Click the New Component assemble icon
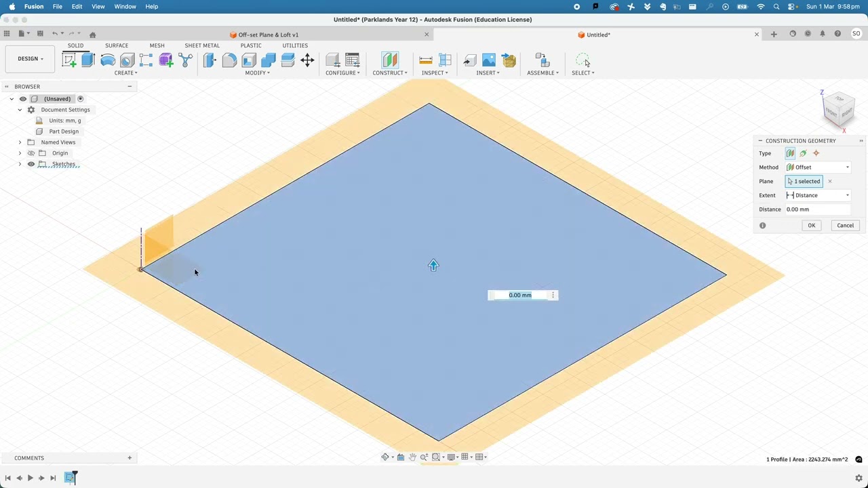The image size is (868, 488). click(541, 60)
